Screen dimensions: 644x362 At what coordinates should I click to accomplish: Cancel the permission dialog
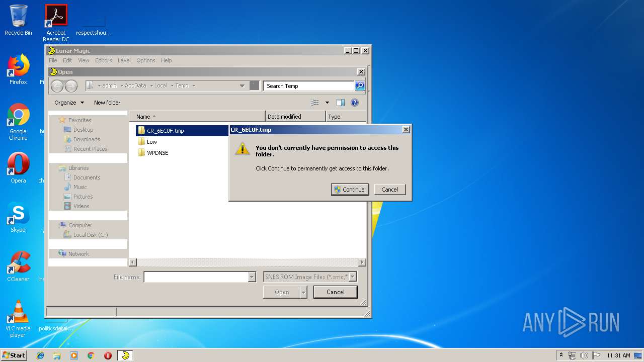(389, 190)
